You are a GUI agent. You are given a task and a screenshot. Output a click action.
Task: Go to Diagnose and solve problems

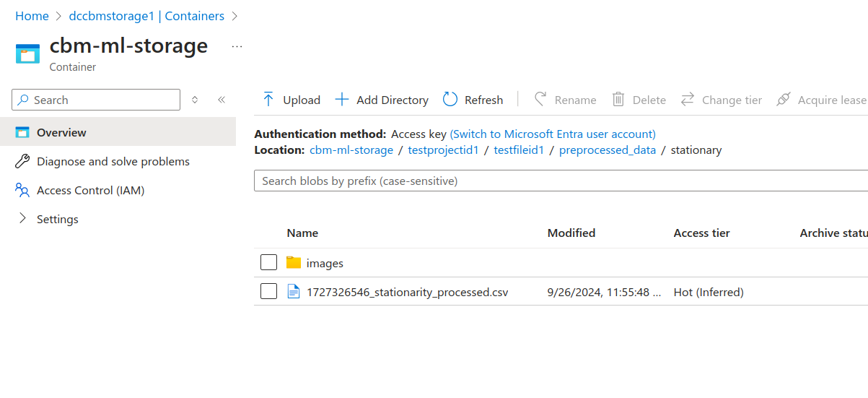(113, 162)
